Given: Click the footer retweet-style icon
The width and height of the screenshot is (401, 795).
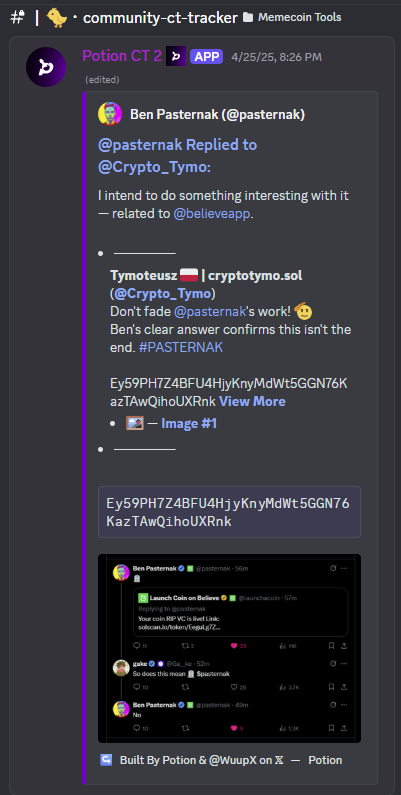Looking at the screenshot, I should [x=106, y=760].
